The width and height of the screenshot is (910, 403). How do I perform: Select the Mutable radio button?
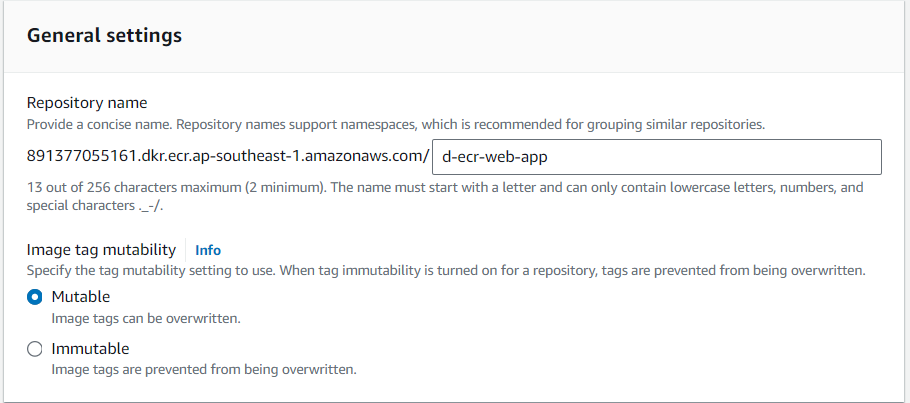click(35, 297)
